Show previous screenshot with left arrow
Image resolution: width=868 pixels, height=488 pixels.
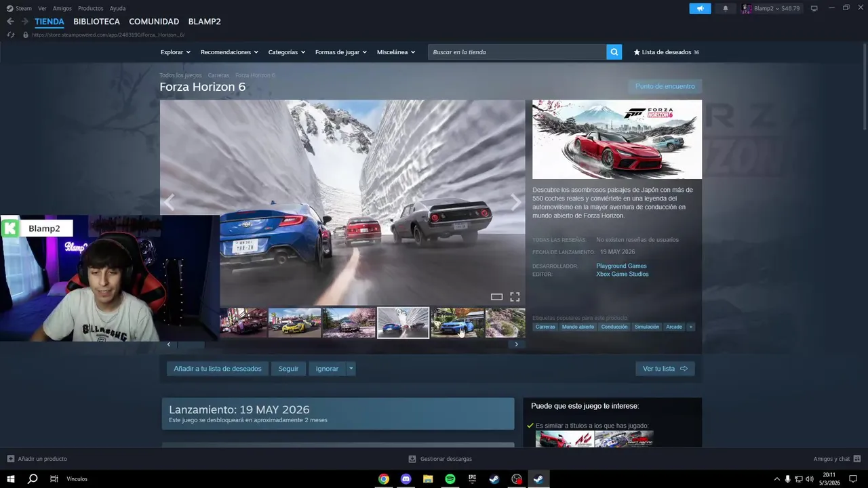(x=169, y=202)
